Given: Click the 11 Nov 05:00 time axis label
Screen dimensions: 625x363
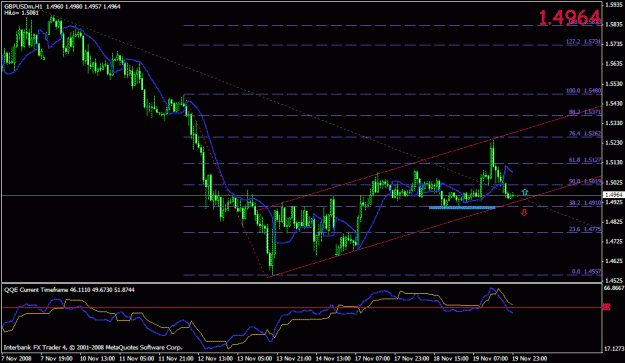Looking at the screenshot, I should tap(136, 358).
